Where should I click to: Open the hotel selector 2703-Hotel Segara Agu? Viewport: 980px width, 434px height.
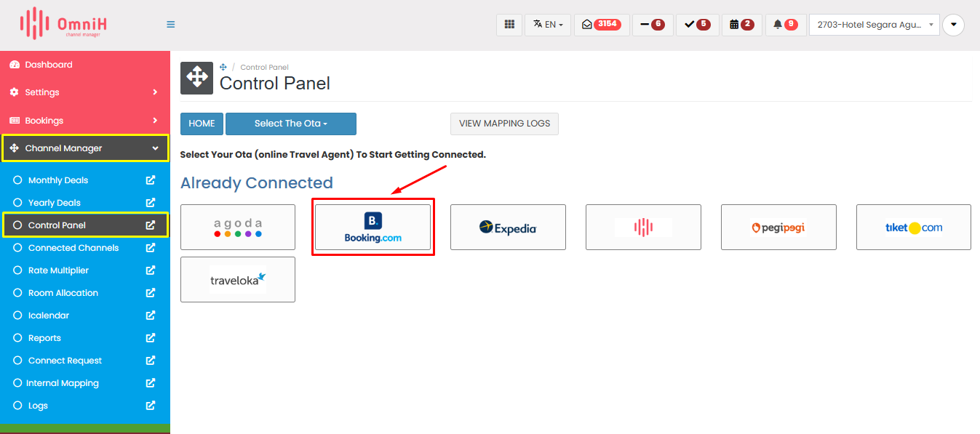pos(875,25)
